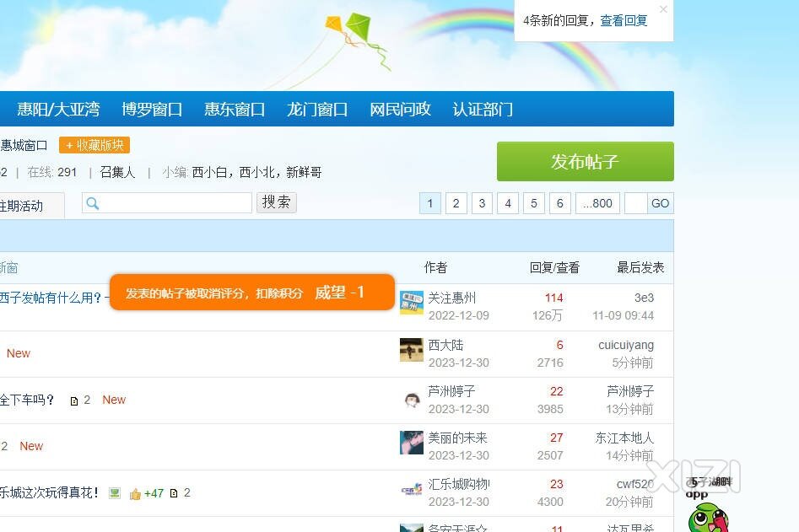Close the new replies notification popup
The width and height of the screenshot is (799, 532).
click(663, 9)
